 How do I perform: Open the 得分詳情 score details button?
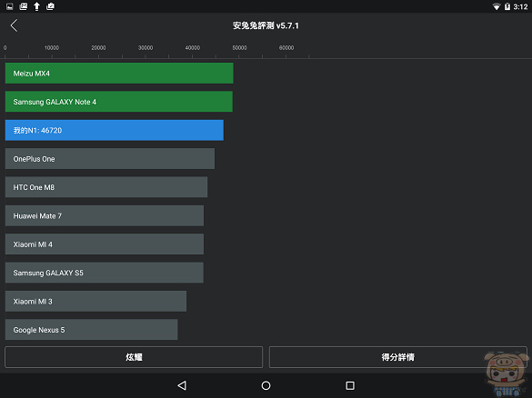398,357
